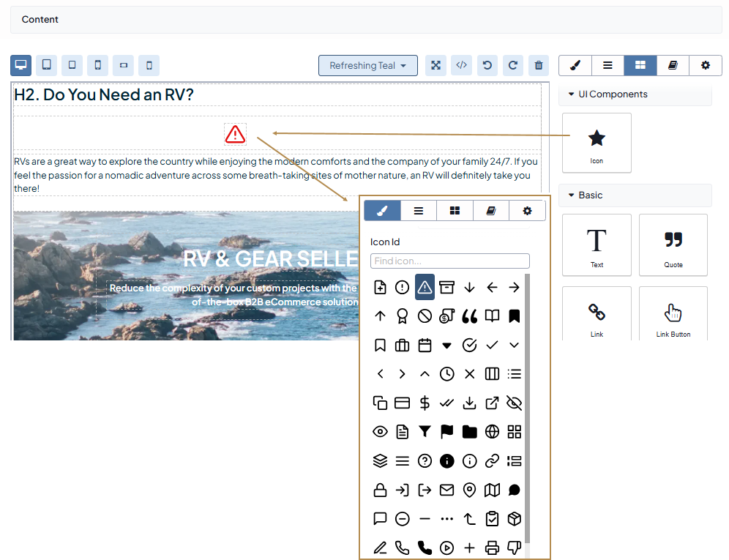Click the Find icon search field
This screenshot has height=560, width=729.
449,261
